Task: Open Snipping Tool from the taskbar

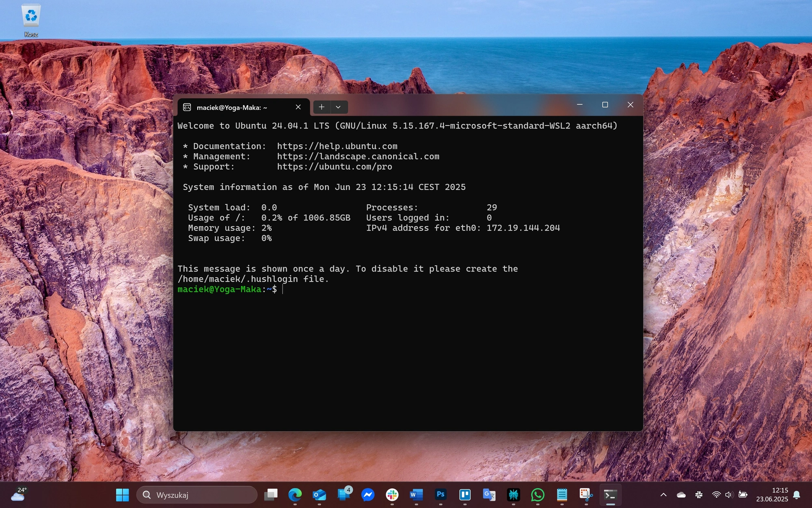Action: [x=586, y=495]
